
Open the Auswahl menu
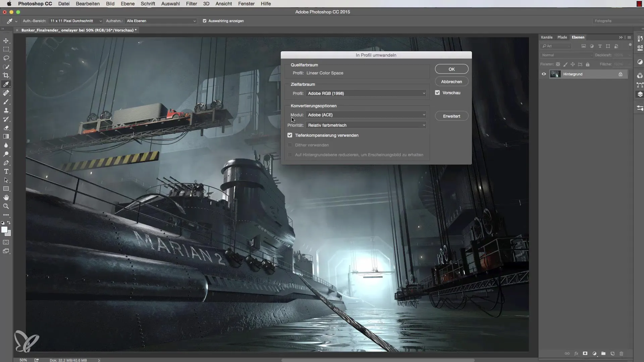coord(170,4)
